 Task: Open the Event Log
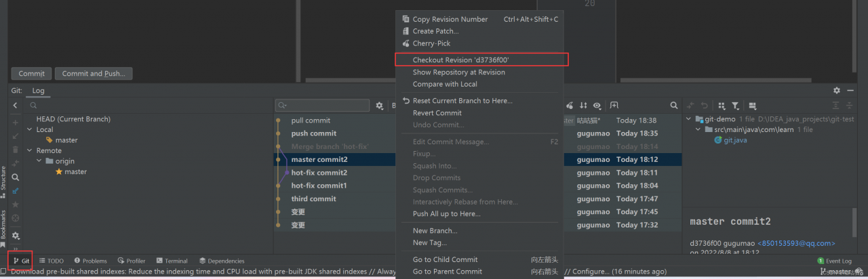pyautogui.click(x=835, y=261)
